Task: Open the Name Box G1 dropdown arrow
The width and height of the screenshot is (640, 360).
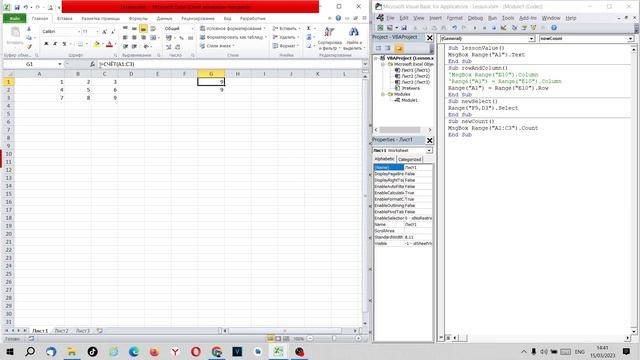Action: [60, 64]
